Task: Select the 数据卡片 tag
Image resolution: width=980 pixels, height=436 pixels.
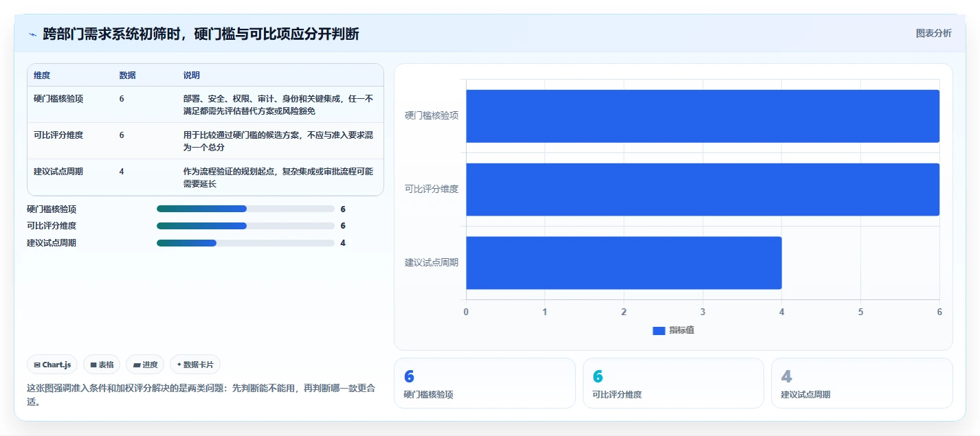Action: [195, 365]
